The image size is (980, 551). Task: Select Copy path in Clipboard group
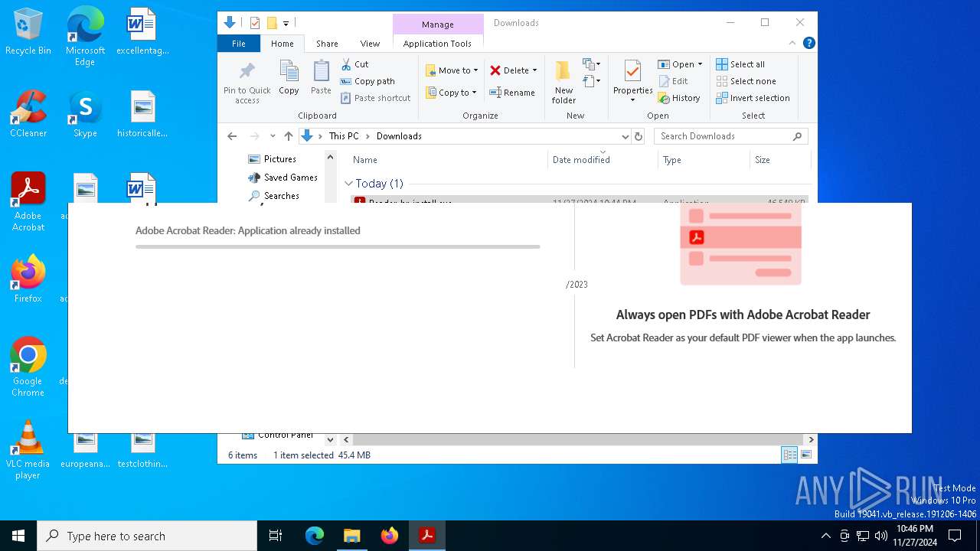(x=367, y=81)
